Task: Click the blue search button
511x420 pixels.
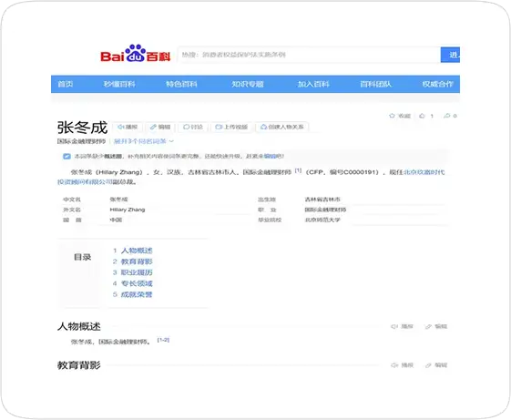Action: [x=450, y=55]
